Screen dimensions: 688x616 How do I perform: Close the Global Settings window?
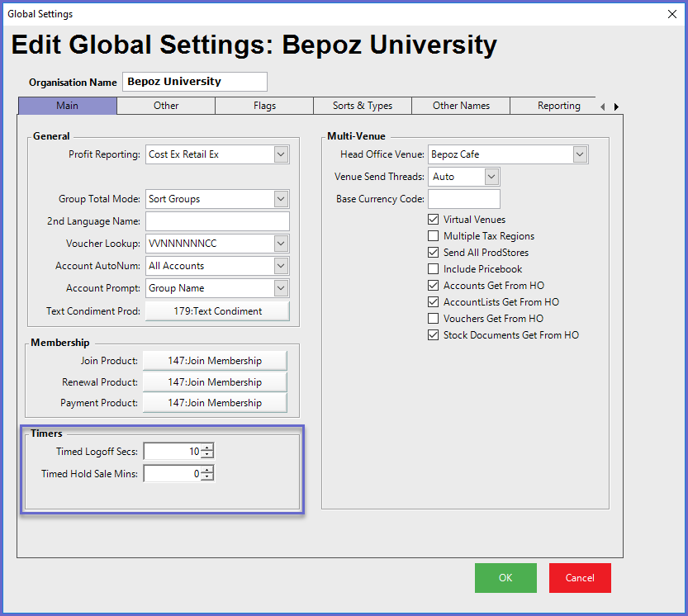coord(670,14)
